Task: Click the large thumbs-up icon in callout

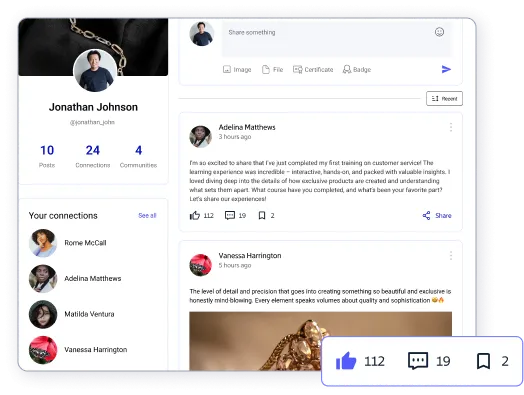Action: (x=346, y=361)
